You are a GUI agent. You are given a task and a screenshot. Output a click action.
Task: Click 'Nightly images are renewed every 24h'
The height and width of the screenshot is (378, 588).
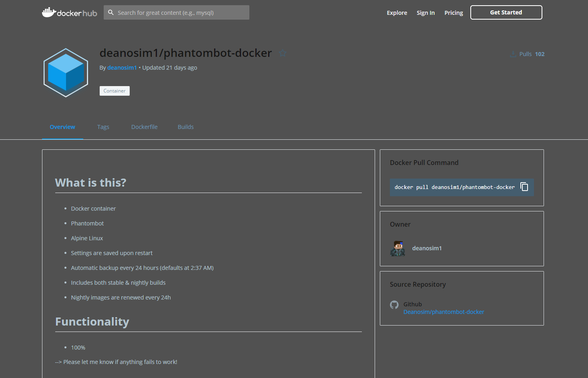[x=121, y=298]
